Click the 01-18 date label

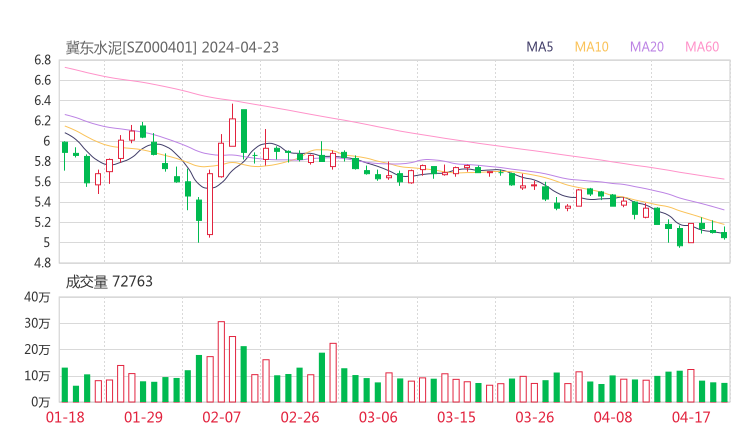pos(65,417)
